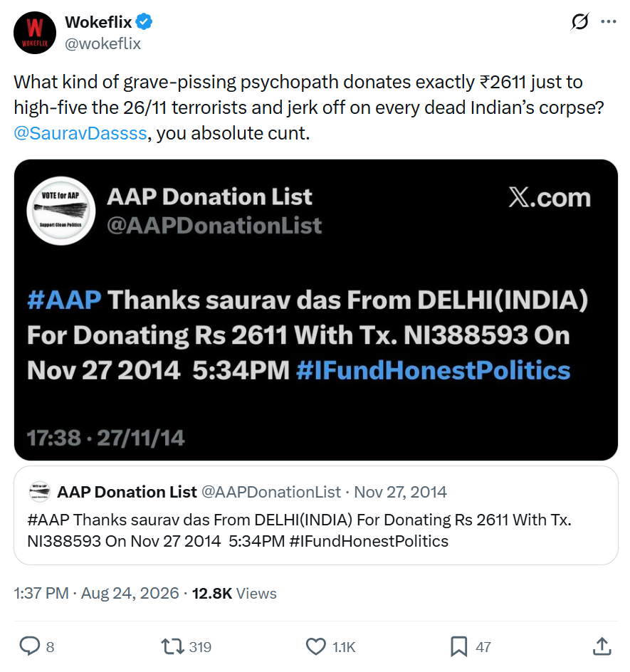Visit the @wokeflix handle
Viewport: 630px width, 672px height.
point(103,43)
